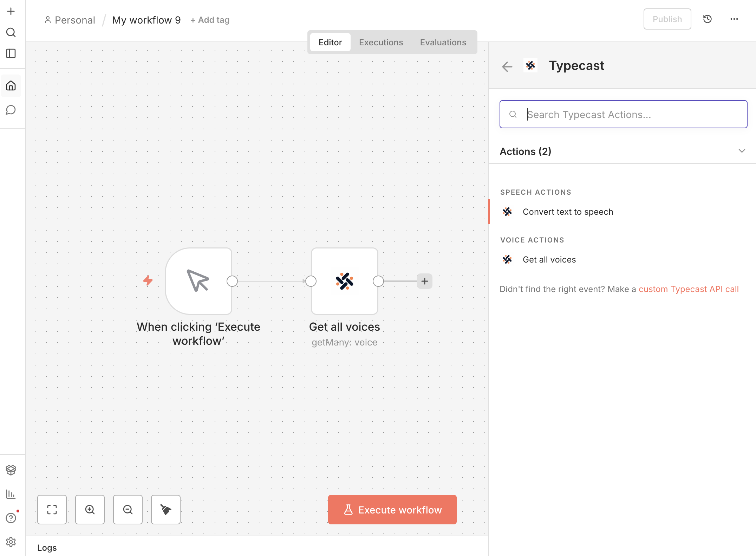The width and height of the screenshot is (756, 556).
Task: Open search from the left sidebar
Action: pos(11,32)
